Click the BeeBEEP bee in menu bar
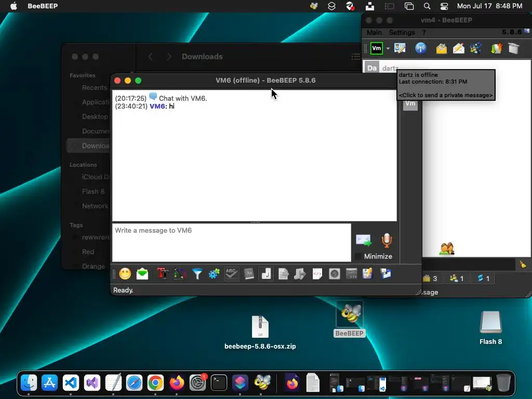The height and width of the screenshot is (399, 532). pyautogui.click(x=314, y=6)
